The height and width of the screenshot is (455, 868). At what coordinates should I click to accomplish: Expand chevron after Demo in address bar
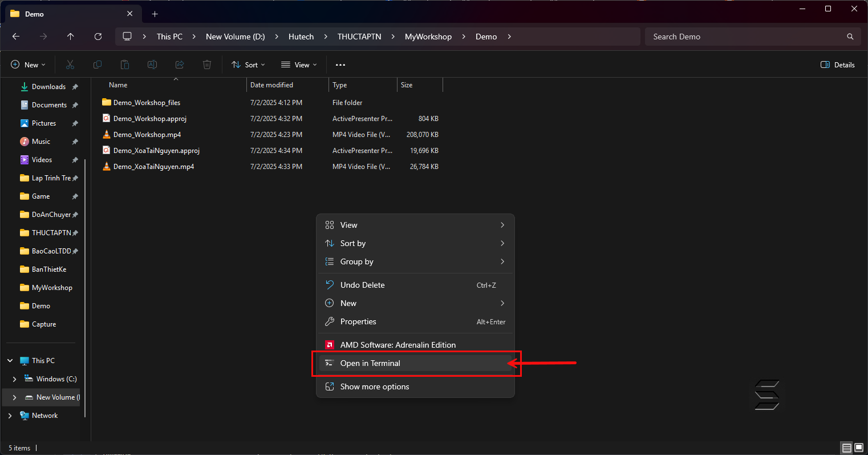click(509, 37)
